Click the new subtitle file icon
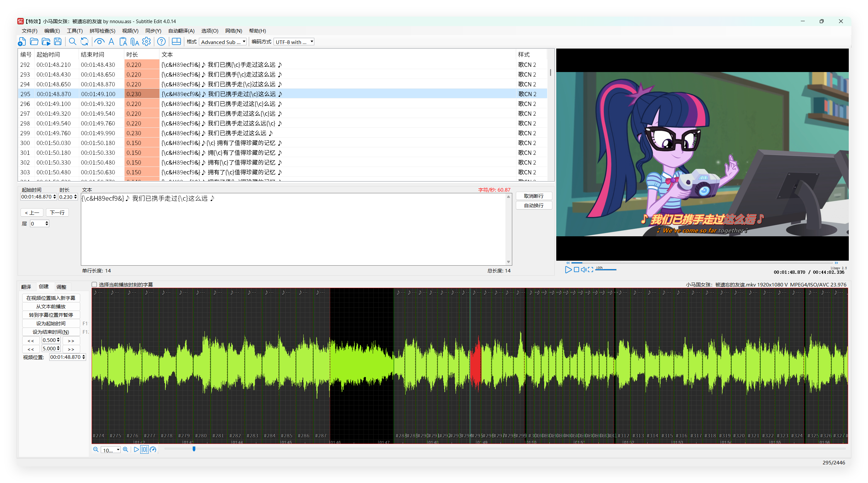868x483 pixels. coord(22,41)
